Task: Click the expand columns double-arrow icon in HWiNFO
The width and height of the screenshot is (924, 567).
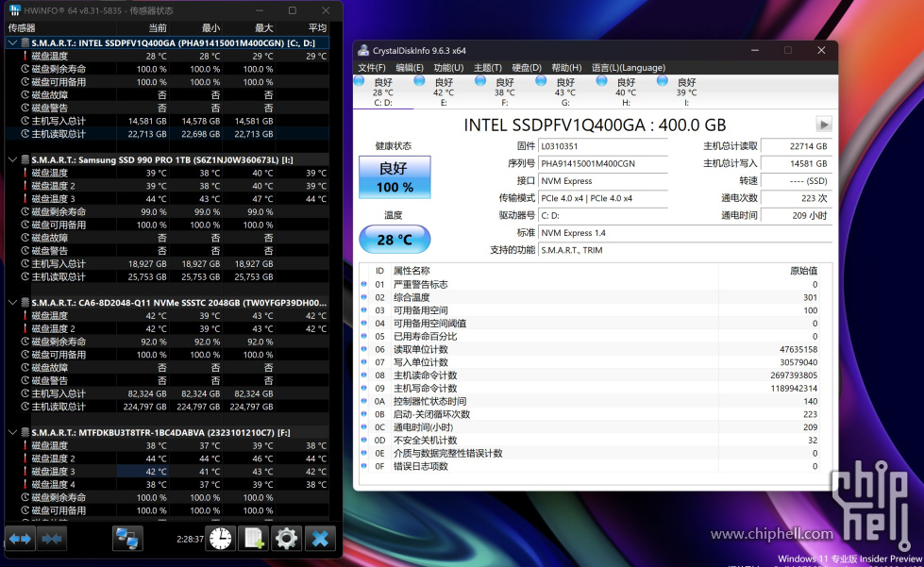Action: coord(20,538)
